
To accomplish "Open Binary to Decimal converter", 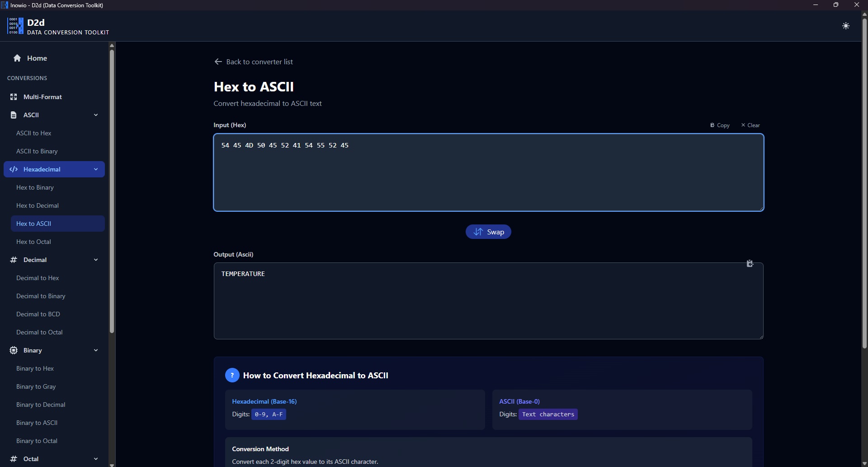I will [58, 405].
